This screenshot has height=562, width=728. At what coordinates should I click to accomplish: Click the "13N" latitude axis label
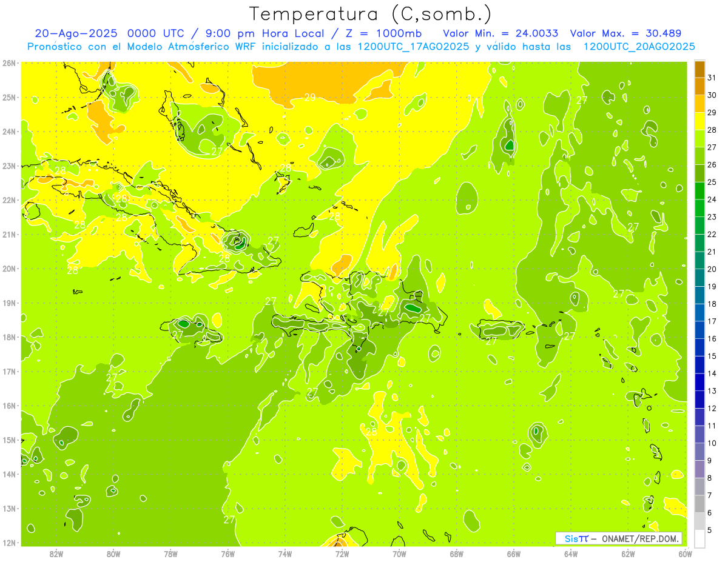click(9, 508)
